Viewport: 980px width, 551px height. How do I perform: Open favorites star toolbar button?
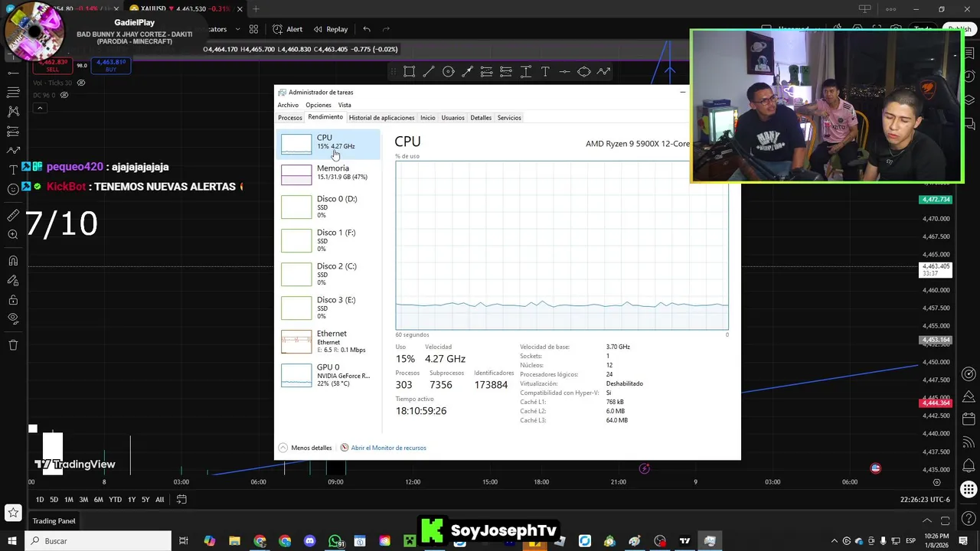(x=13, y=513)
